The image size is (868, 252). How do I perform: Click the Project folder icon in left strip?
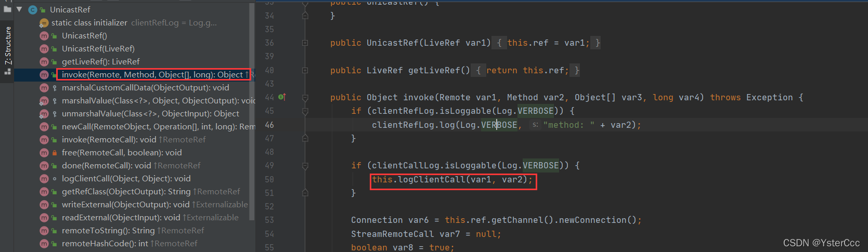click(x=7, y=8)
